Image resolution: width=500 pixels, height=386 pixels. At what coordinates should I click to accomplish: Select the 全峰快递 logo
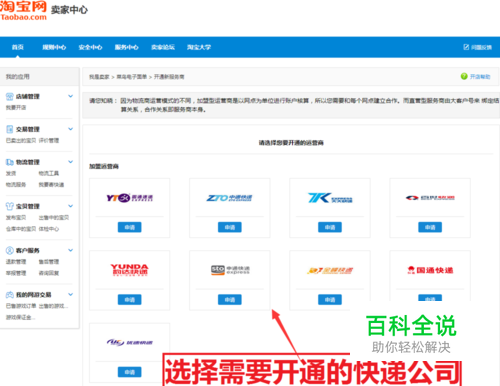tap(330, 270)
